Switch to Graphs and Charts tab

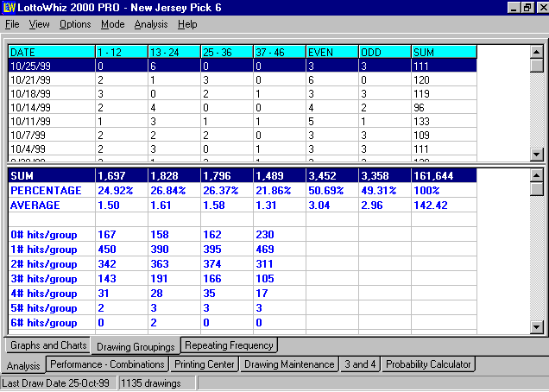48,345
